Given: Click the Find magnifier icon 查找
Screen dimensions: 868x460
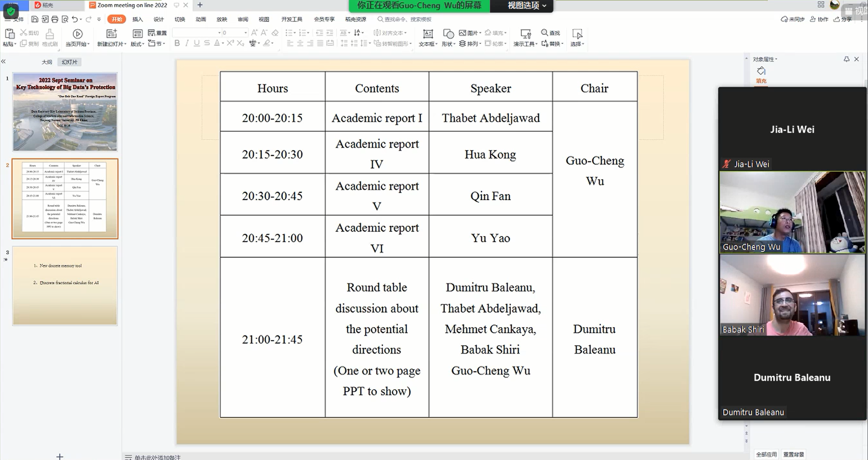Looking at the screenshot, I should click(x=545, y=33).
